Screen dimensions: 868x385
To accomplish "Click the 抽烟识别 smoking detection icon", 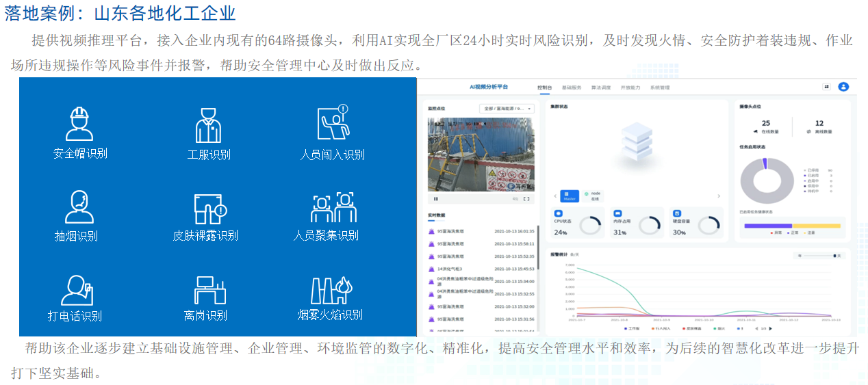I will pos(79,207).
